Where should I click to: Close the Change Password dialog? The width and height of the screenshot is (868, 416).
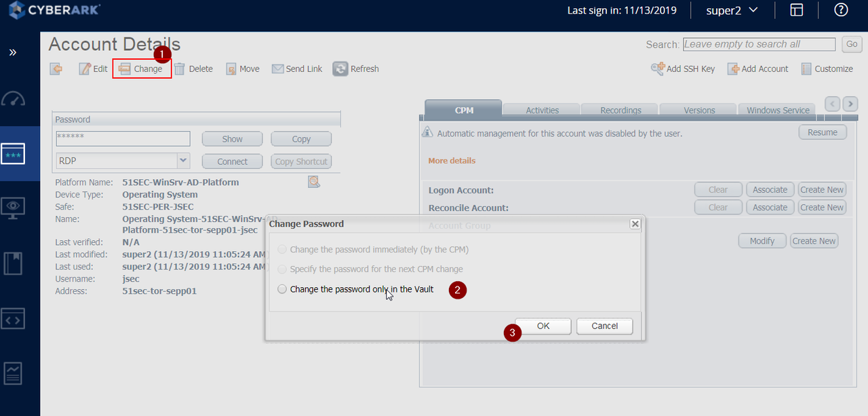635,224
